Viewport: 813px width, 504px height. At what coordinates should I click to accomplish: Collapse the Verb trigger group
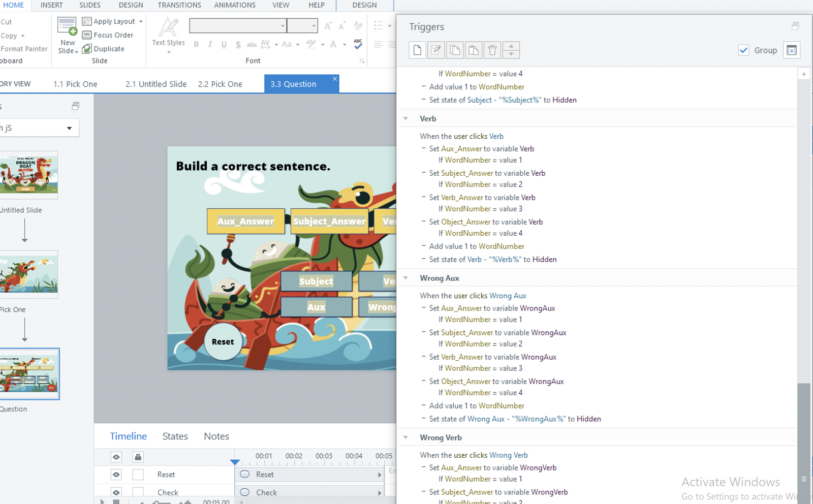(x=405, y=118)
